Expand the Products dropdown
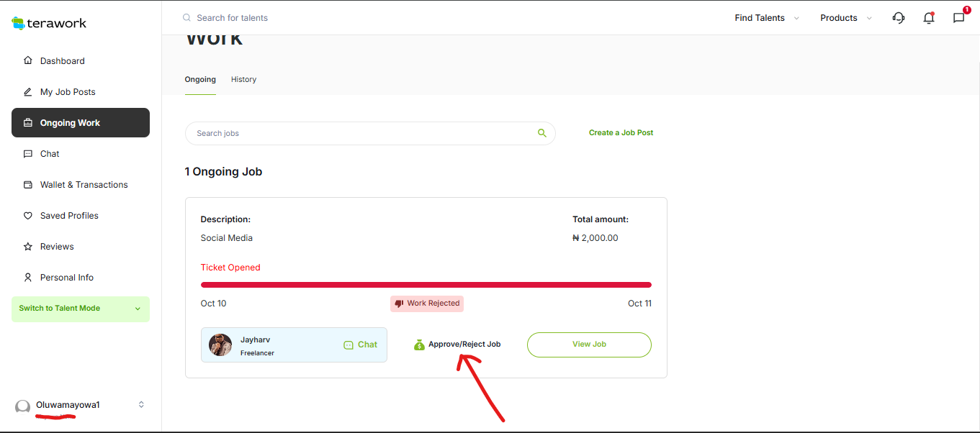980x433 pixels. pos(845,18)
